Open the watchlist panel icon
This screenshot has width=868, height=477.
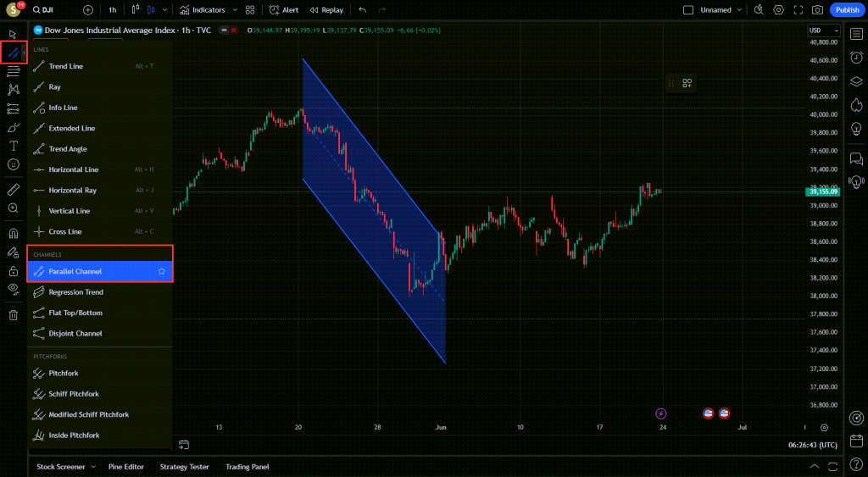point(856,34)
